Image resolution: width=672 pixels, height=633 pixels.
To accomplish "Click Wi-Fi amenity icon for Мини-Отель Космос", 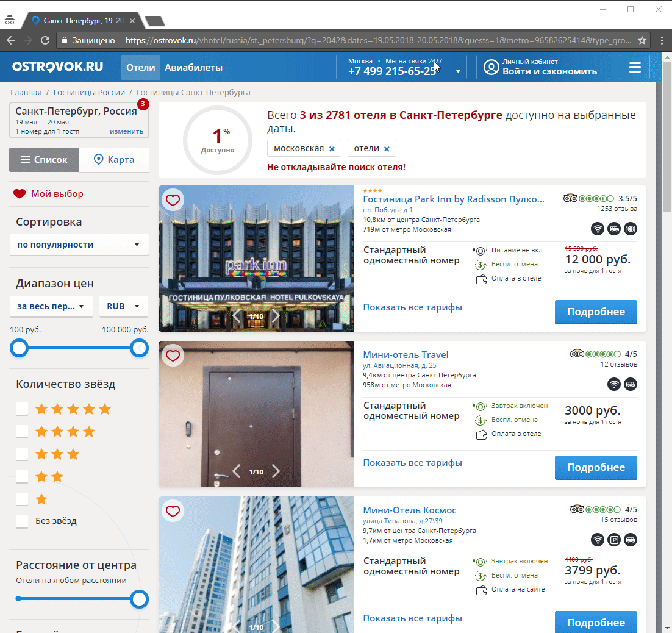I will [x=598, y=540].
